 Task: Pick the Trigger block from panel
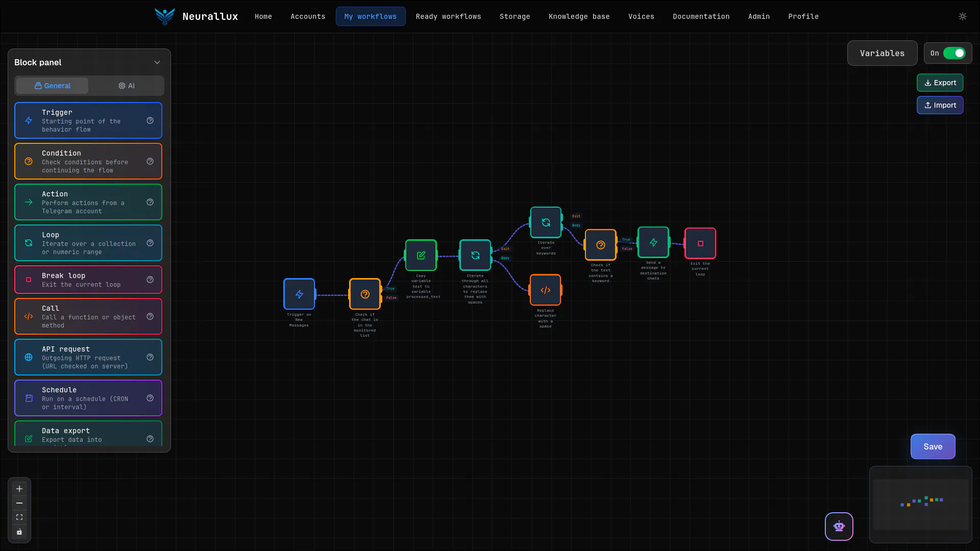coord(88,120)
